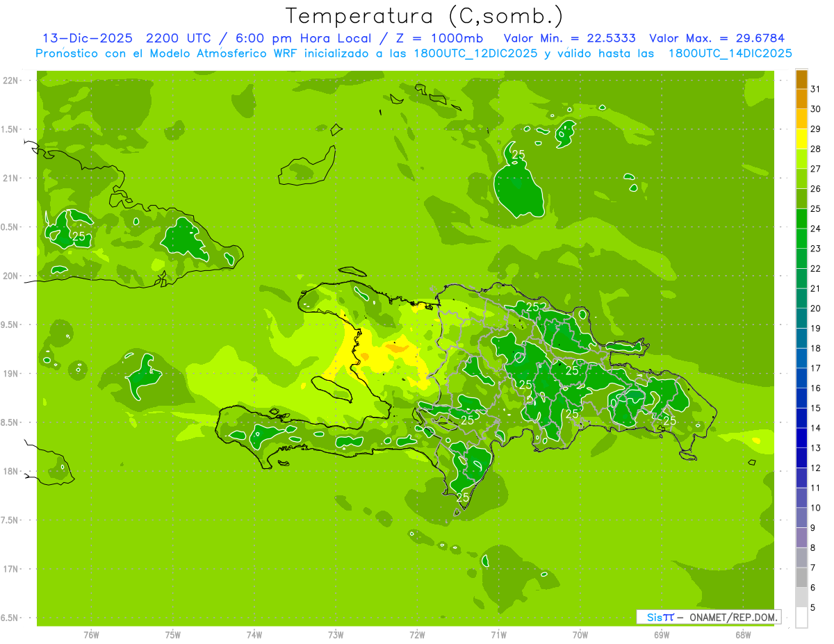Click the legend swatch between 19 and 20

coord(801,319)
